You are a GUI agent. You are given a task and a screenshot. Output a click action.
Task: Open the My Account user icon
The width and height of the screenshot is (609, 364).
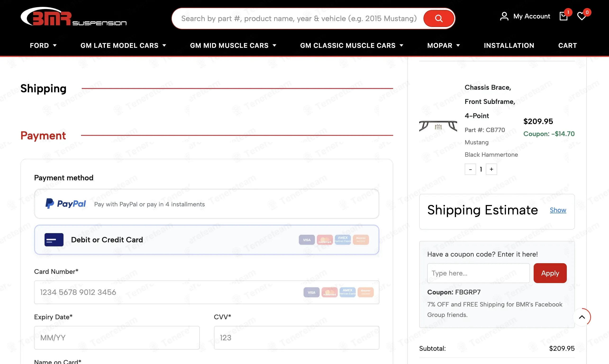click(504, 16)
